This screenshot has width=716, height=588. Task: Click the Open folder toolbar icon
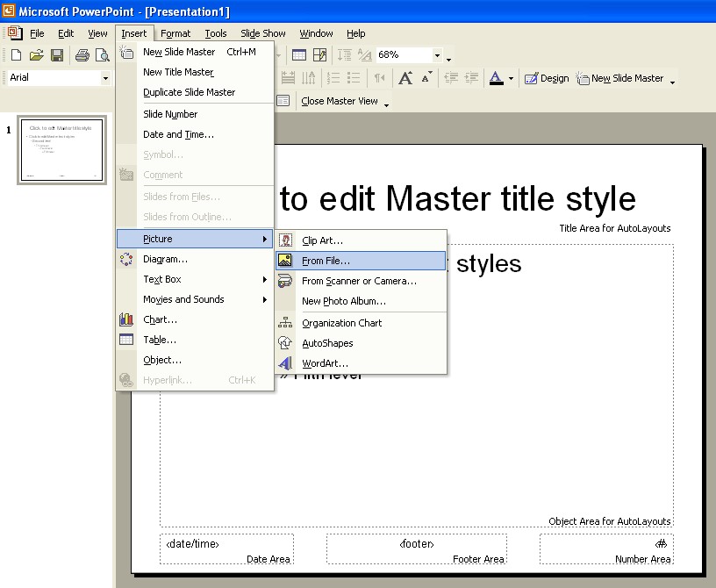coord(37,55)
